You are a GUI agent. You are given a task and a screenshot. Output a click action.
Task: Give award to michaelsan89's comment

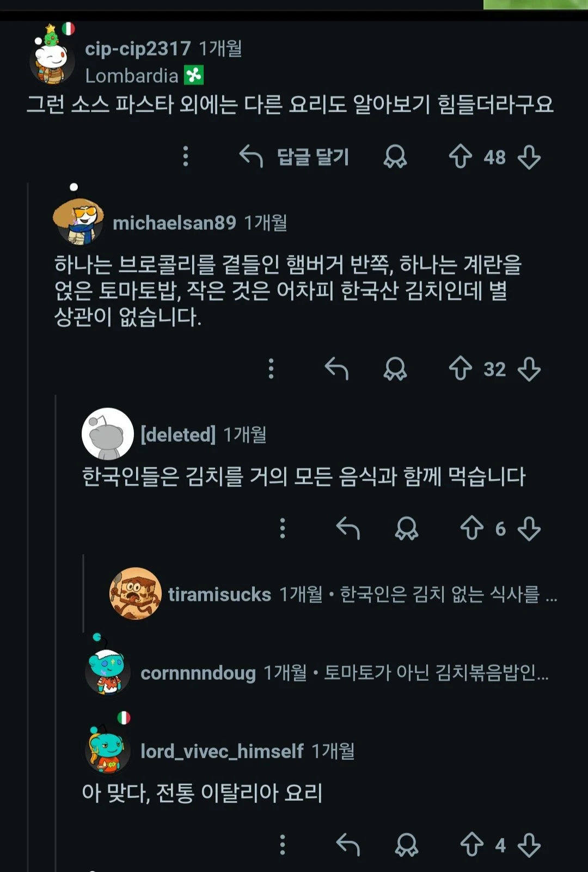tap(395, 369)
